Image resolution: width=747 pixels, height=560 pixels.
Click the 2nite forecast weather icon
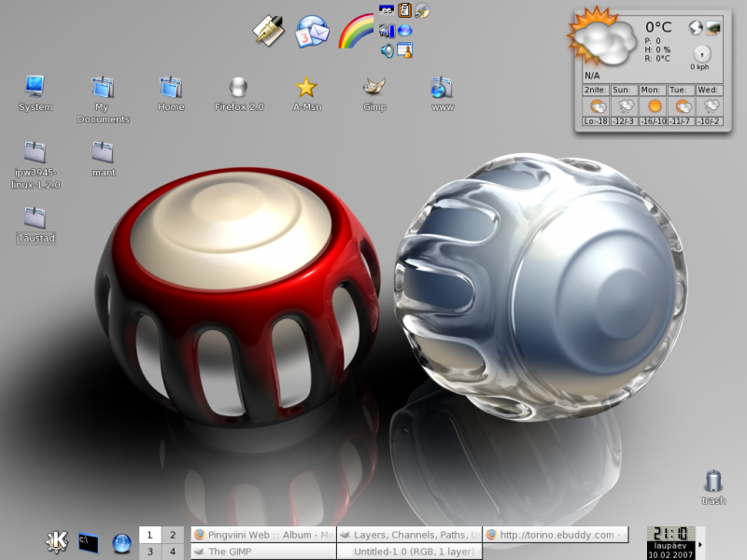coord(598,106)
